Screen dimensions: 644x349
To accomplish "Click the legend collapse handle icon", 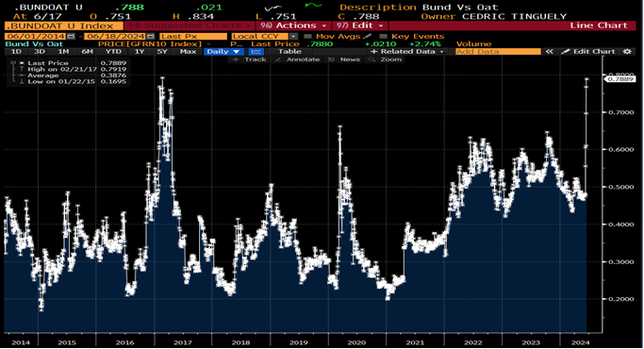I will (x=13, y=63).
